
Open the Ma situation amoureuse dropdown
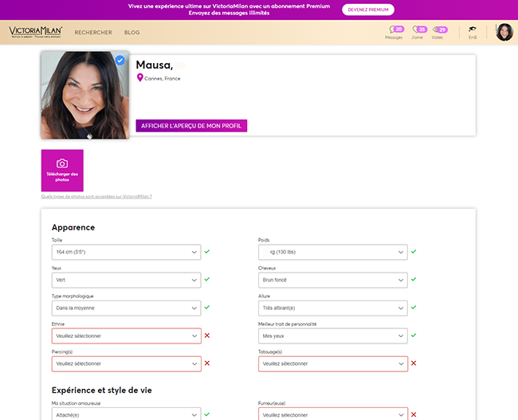(x=126, y=414)
